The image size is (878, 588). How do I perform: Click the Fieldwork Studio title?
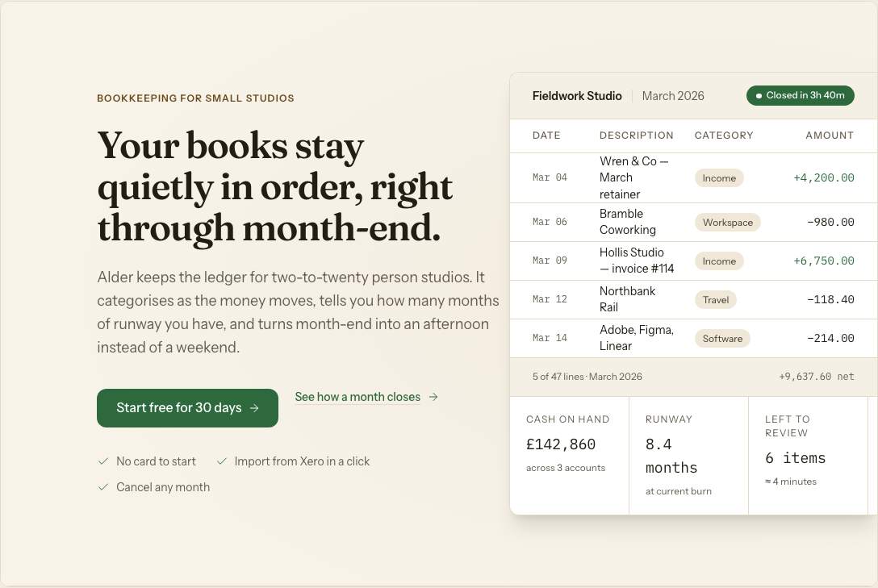[x=577, y=96]
